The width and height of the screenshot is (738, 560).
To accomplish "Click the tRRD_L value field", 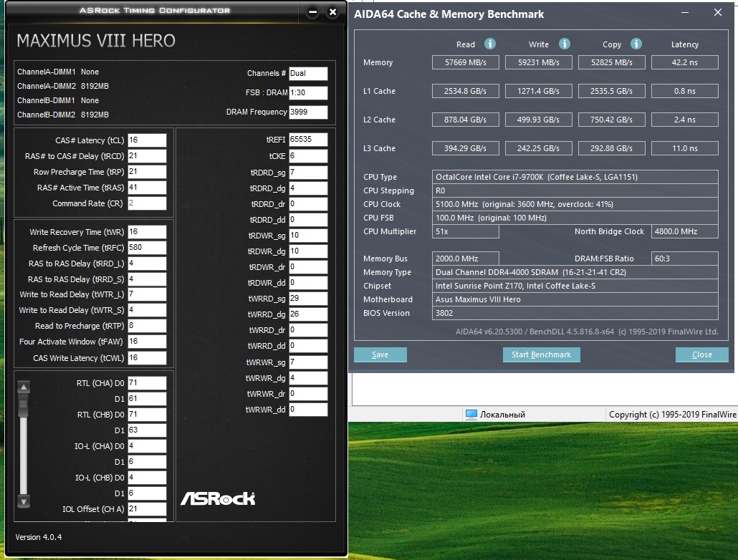I will coord(147,264).
